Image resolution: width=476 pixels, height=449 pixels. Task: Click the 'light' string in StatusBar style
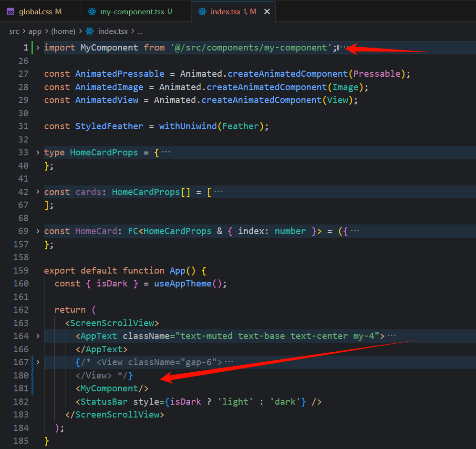pyautogui.click(x=235, y=402)
